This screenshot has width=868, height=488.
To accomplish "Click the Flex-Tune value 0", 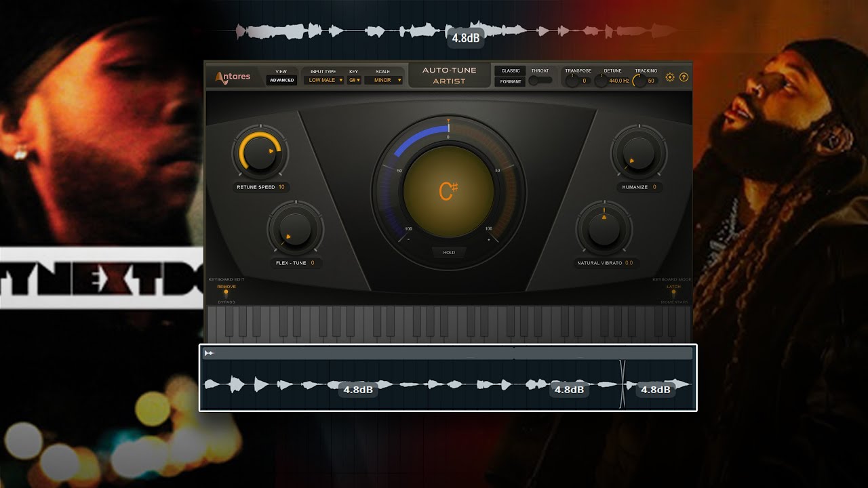I will tap(313, 262).
